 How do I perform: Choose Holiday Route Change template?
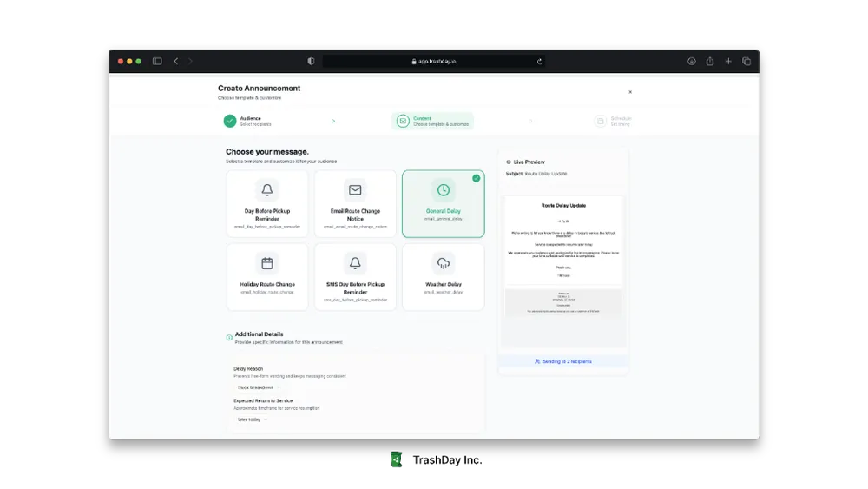coord(266,277)
